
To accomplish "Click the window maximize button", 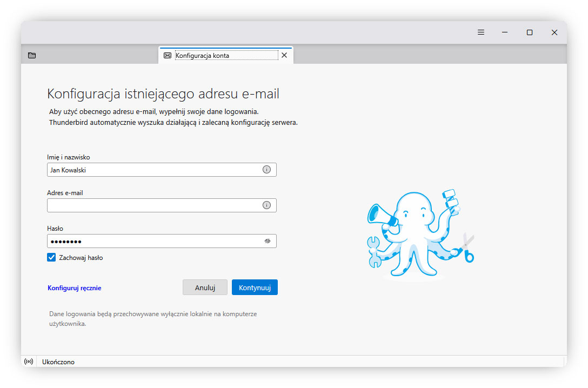I will (x=529, y=32).
